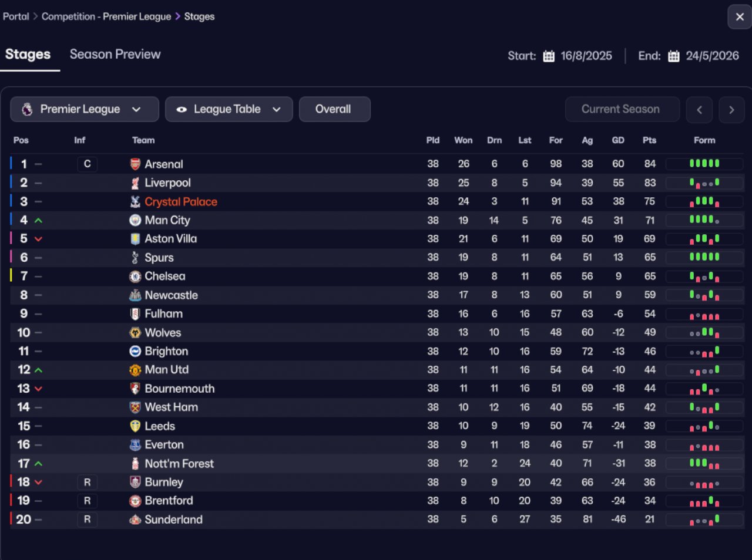The width and height of the screenshot is (752, 560).
Task: Select the Stages tab
Action: 28,55
